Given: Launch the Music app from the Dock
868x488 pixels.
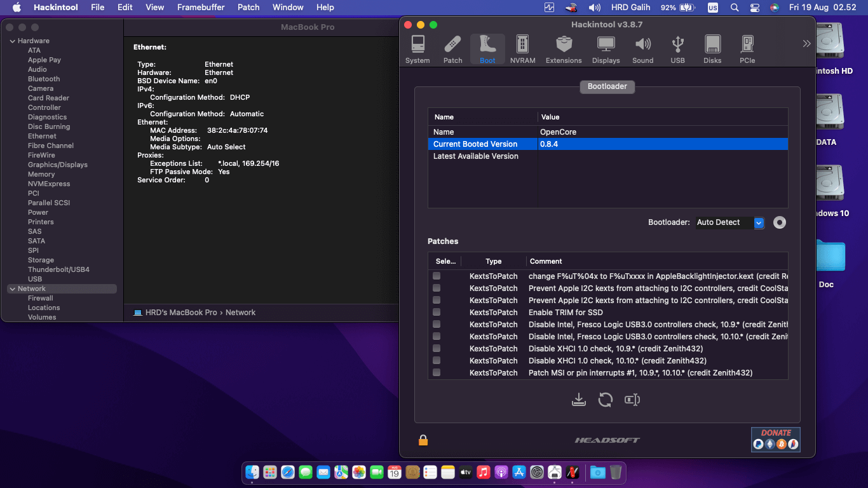Looking at the screenshot, I should 484,472.
